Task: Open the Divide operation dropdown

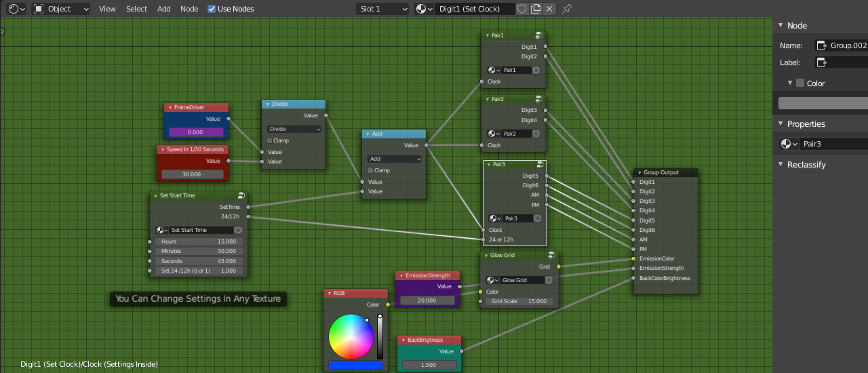Action: (294, 129)
